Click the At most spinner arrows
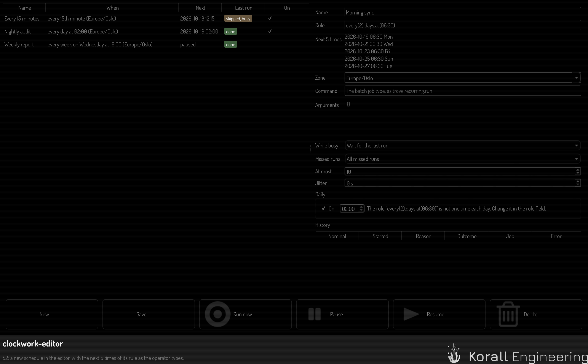The height and width of the screenshot is (364, 588). click(578, 171)
